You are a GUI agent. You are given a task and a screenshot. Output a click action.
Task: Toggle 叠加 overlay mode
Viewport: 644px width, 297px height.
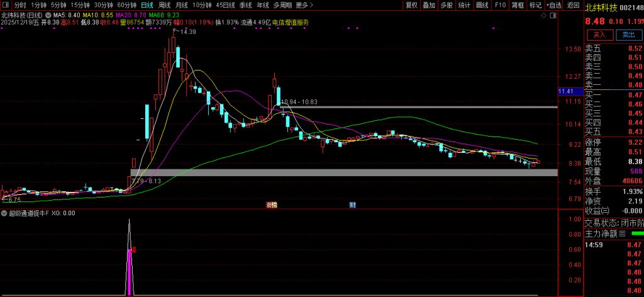pos(429,5)
